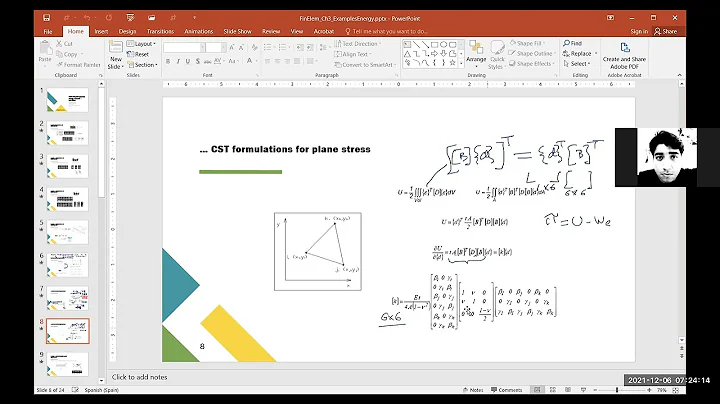The image size is (720, 404).
Task: Open the Arrange dropdown
Action: pos(476,53)
